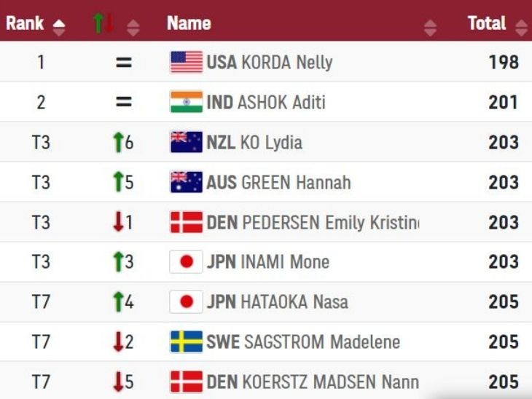Open KORDA Nelly athlete profile link
This screenshot has width=532, height=399.
click(286, 62)
